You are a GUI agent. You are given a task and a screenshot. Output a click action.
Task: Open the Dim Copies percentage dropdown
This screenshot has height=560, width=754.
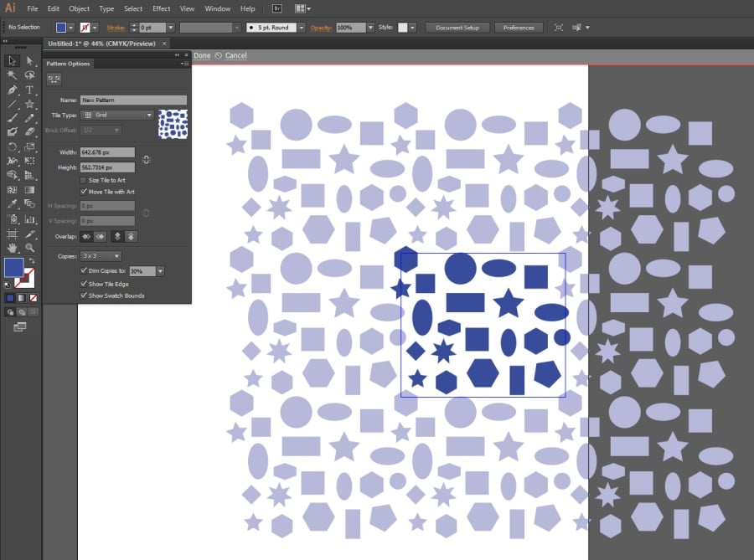(x=160, y=271)
